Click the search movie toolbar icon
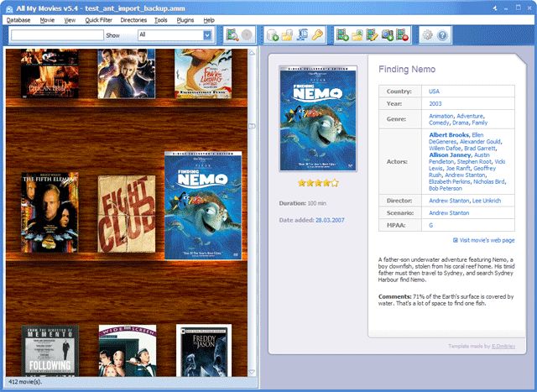537x392 pixels. pyautogui.click(x=232, y=35)
